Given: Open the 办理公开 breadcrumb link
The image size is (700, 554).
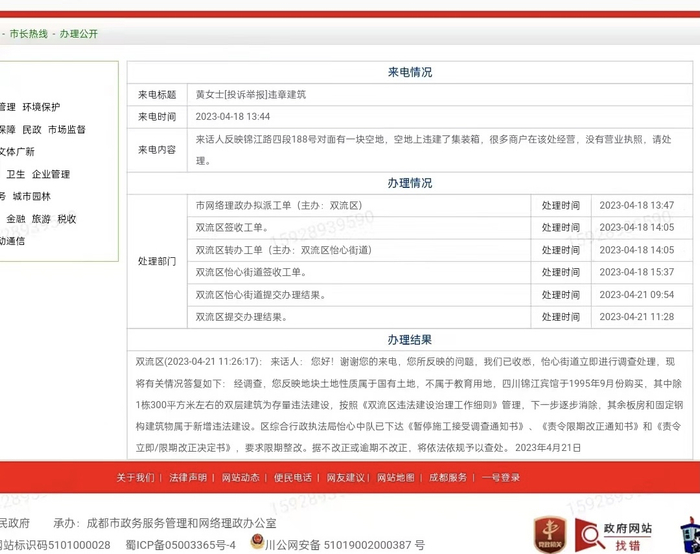Looking at the screenshot, I should pyautogui.click(x=79, y=34).
